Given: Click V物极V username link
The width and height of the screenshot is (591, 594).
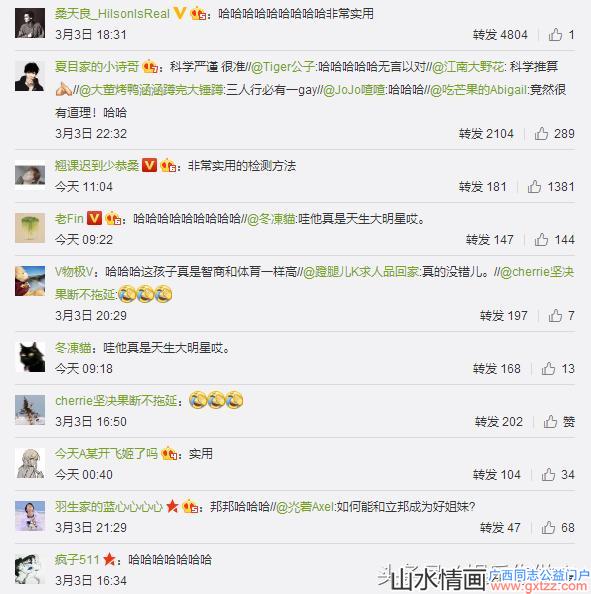Looking at the screenshot, I should point(74,272).
